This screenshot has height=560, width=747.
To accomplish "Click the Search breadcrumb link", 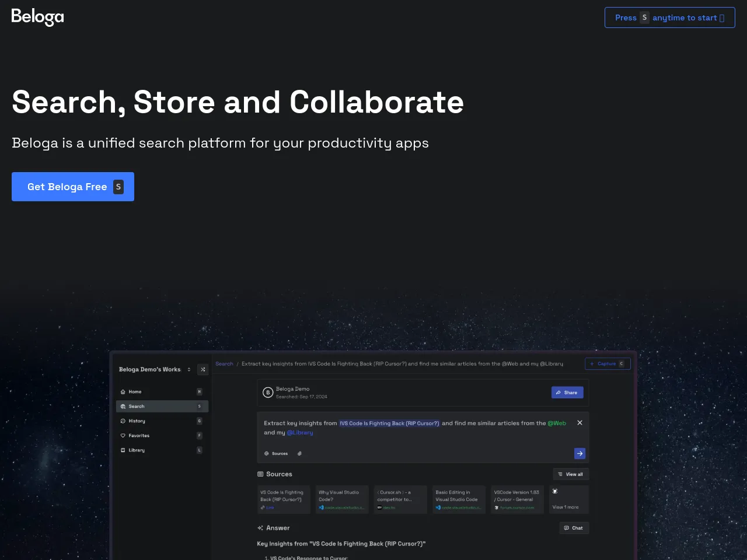I will coord(224,364).
